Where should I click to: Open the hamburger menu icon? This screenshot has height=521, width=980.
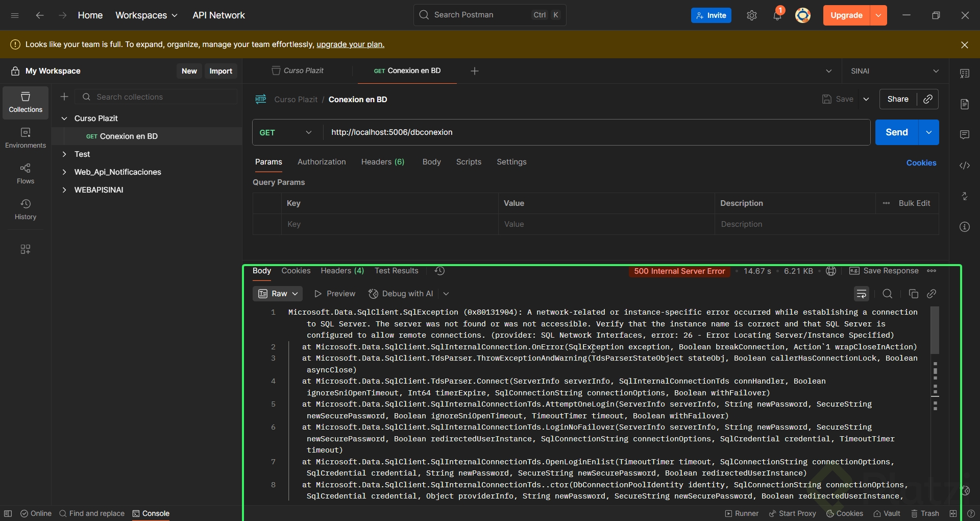(x=15, y=15)
